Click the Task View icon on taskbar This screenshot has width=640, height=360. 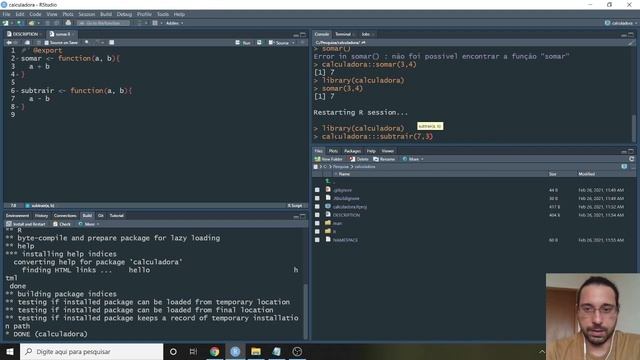pyautogui.click(x=193, y=351)
